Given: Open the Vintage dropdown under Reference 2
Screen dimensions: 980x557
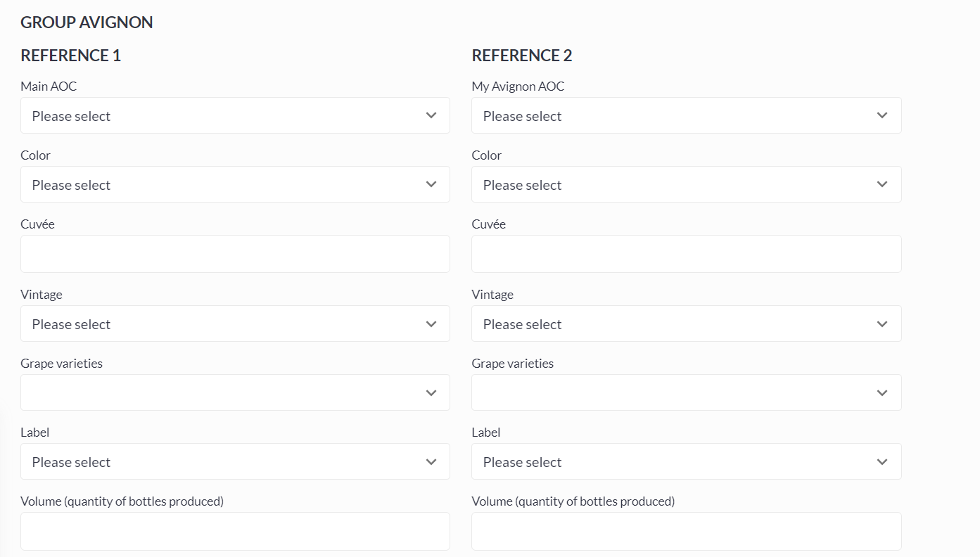Looking at the screenshot, I should click(686, 324).
